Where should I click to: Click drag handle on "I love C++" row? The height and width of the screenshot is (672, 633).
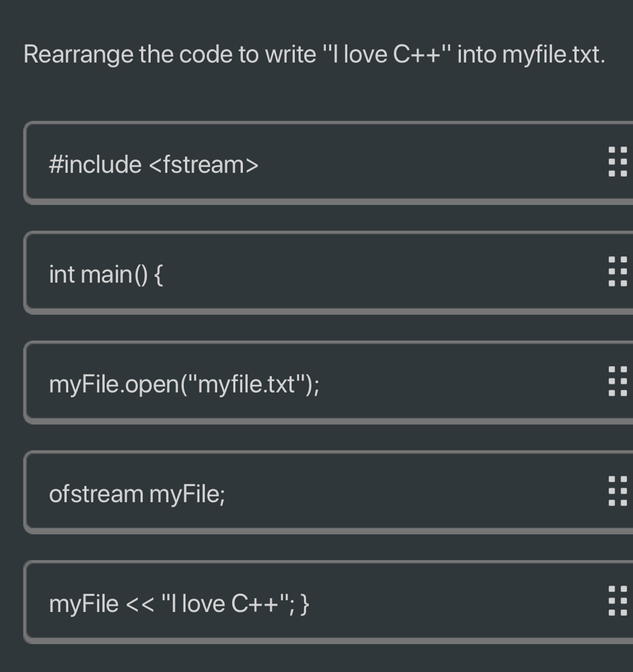tap(617, 601)
